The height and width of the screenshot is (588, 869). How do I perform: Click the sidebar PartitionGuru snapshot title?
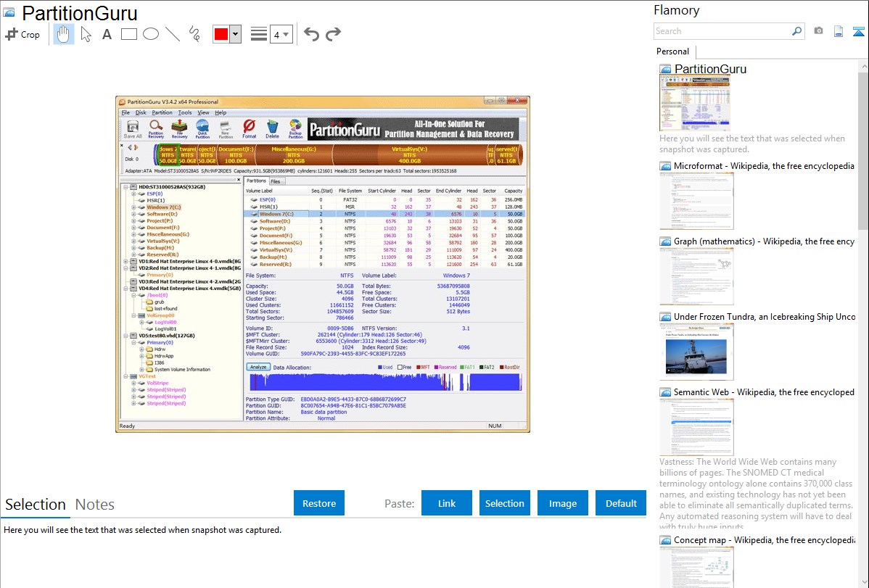pyautogui.click(x=710, y=69)
